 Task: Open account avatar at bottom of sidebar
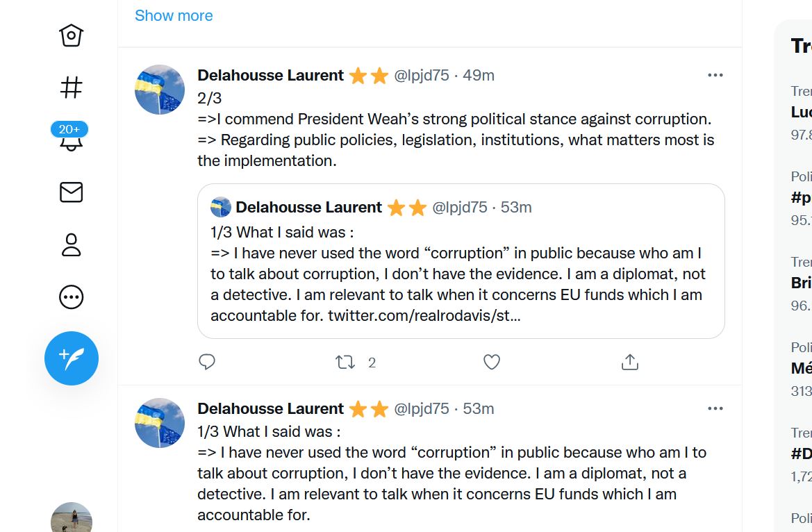(x=72, y=518)
